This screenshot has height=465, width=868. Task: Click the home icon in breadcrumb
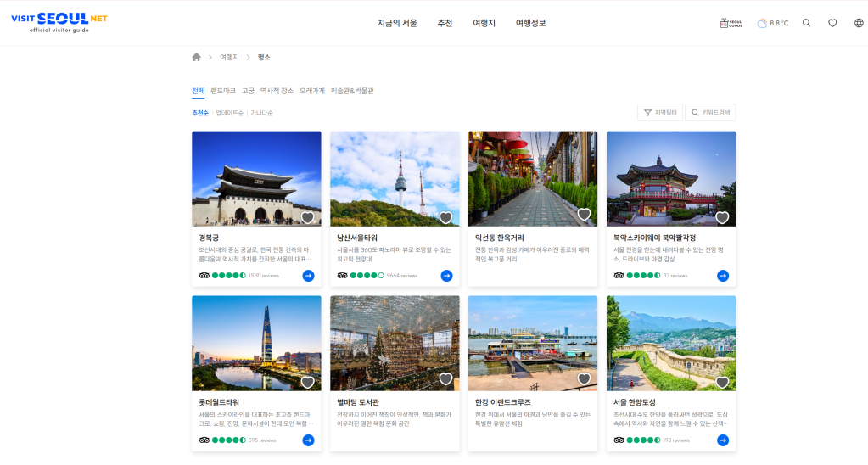point(197,57)
